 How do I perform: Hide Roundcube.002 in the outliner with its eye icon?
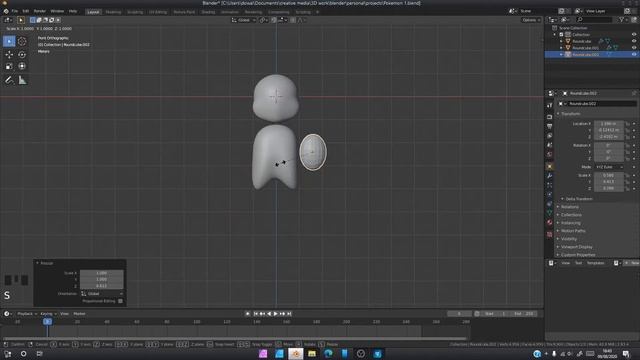tap(634, 54)
